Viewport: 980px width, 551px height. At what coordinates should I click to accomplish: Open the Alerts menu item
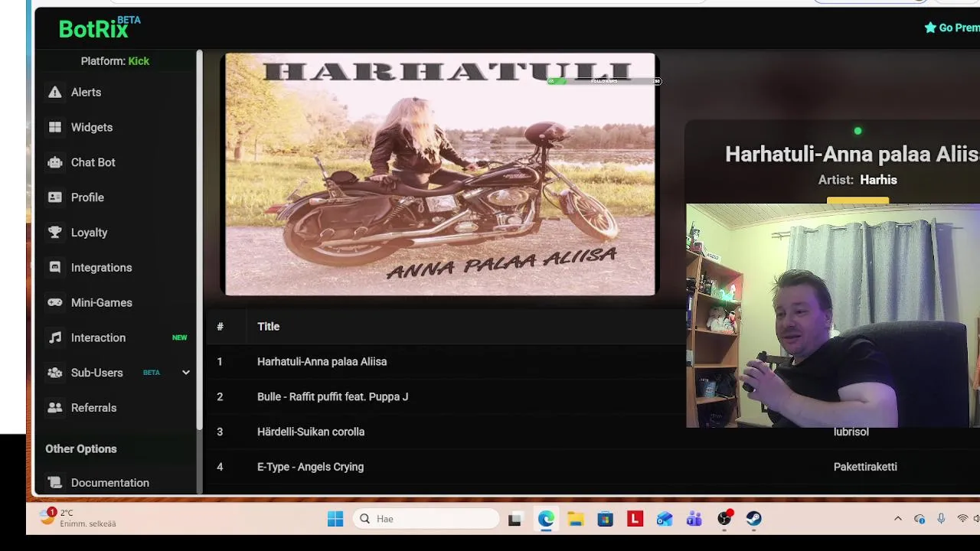click(x=86, y=93)
